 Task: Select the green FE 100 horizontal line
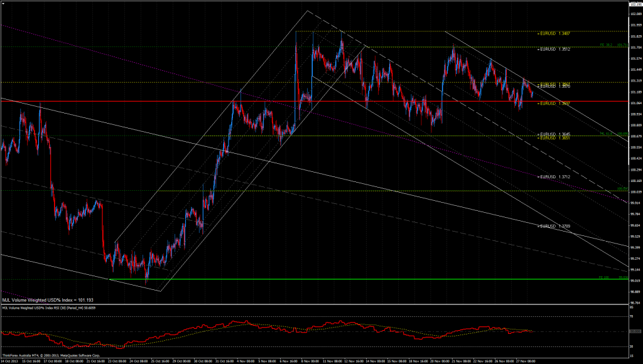coord(368,279)
